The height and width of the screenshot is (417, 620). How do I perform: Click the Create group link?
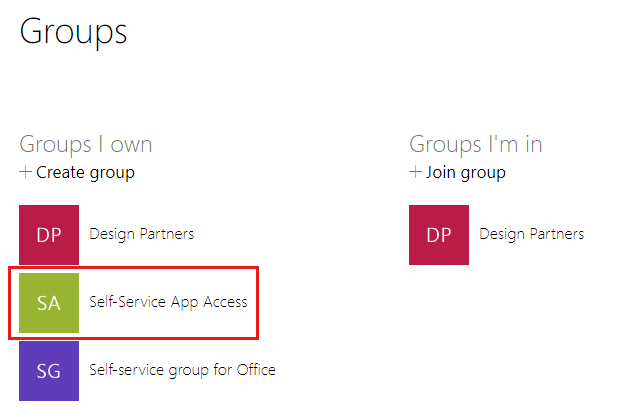tap(85, 172)
